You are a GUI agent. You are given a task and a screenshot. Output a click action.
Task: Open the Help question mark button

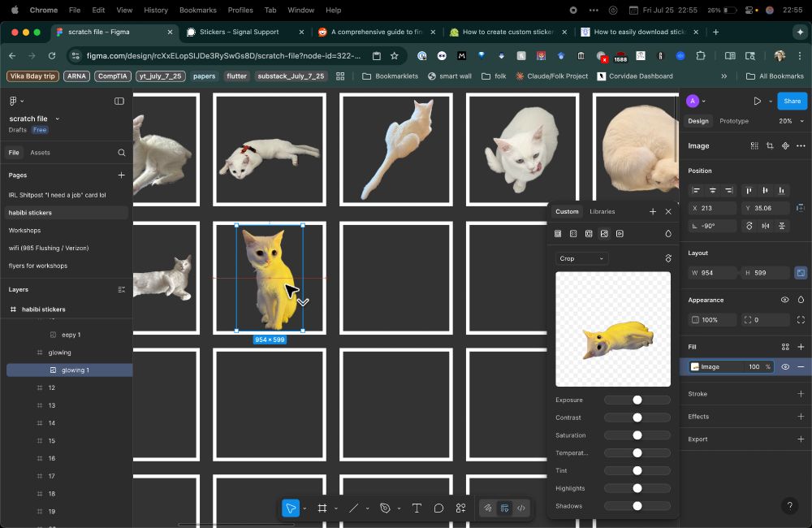coord(789,506)
